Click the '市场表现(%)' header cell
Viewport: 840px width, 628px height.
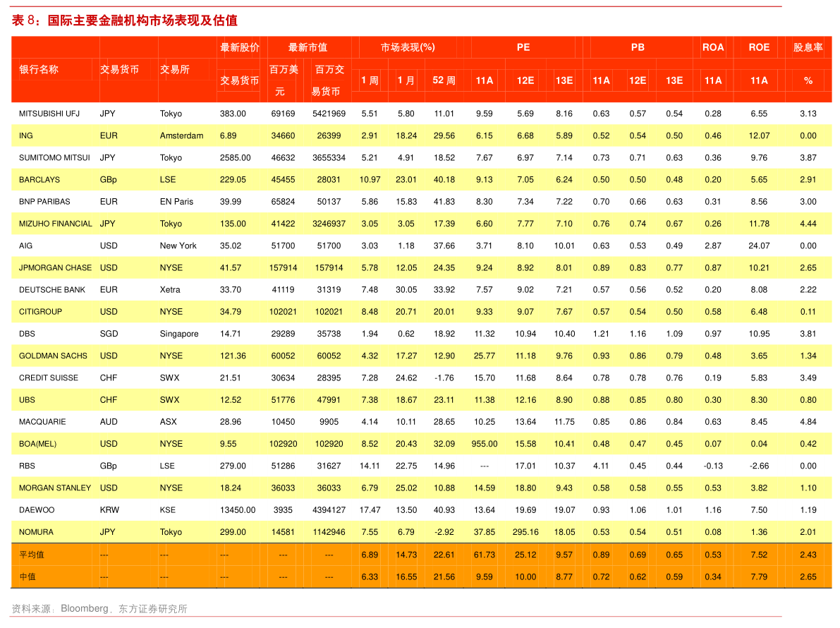(x=408, y=47)
